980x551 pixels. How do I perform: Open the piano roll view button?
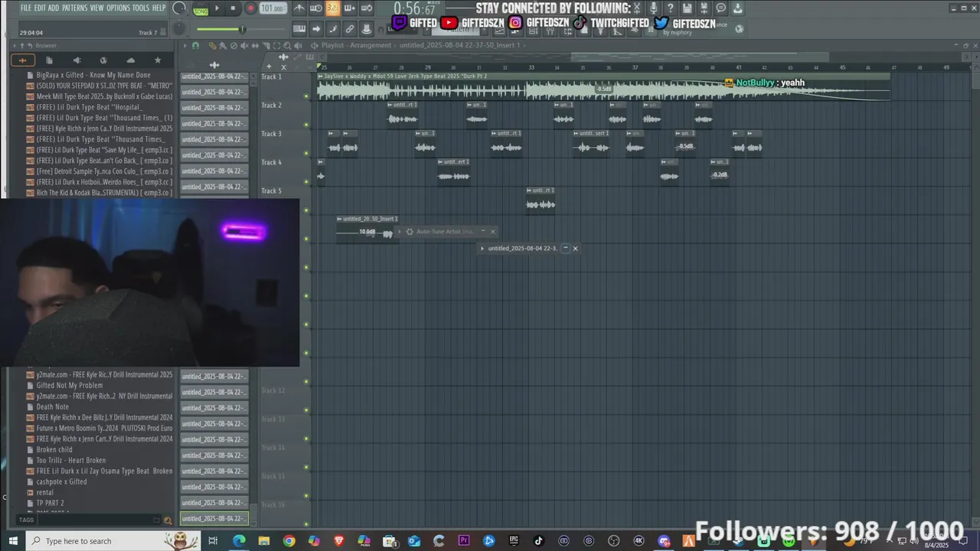tap(515, 31)
